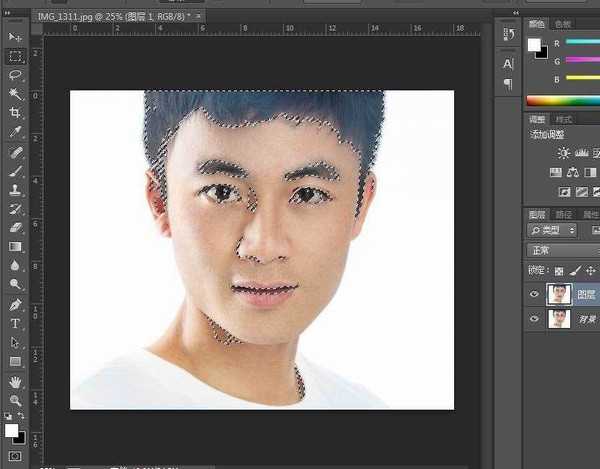Add Color Balance adjustment (scales icon)
Viewport: 600px width, 469px height.
click(x=573, y=173)
